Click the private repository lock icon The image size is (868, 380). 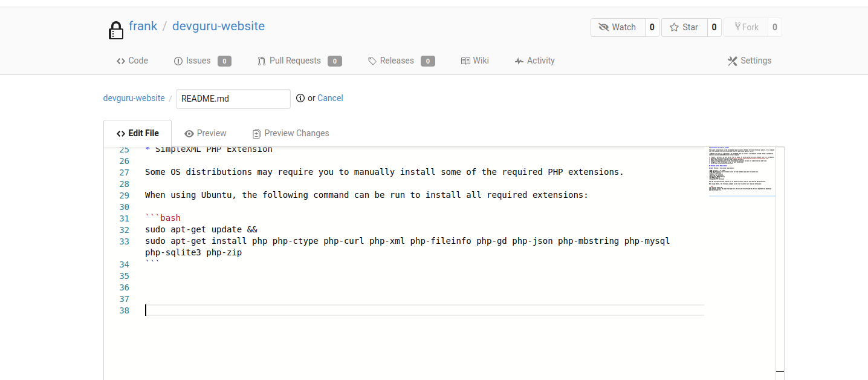coord(115,30)
